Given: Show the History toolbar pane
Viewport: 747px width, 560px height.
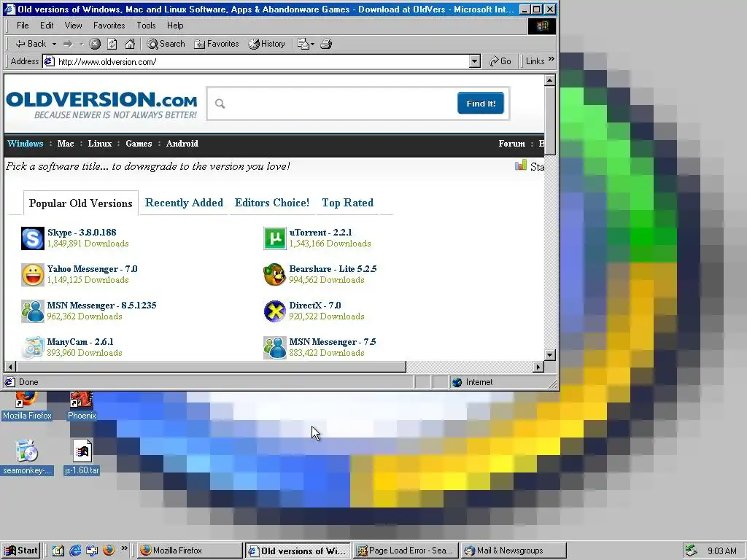Looking at the screenshot, I should pos(267,44).
